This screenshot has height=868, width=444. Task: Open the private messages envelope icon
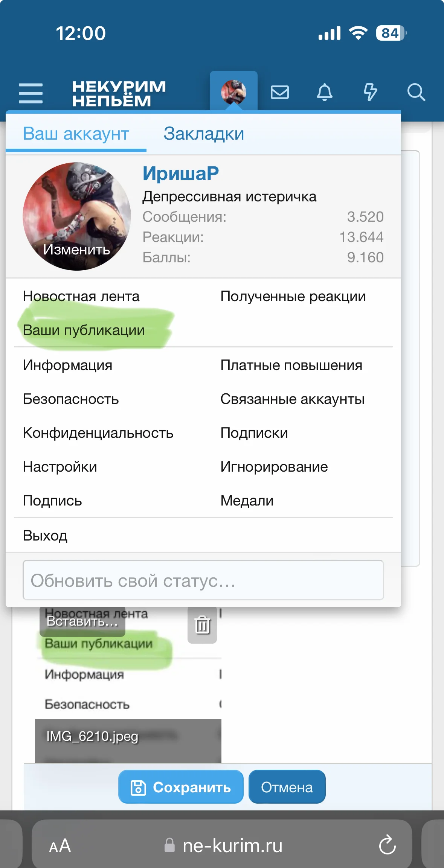(x=279, y=92)
